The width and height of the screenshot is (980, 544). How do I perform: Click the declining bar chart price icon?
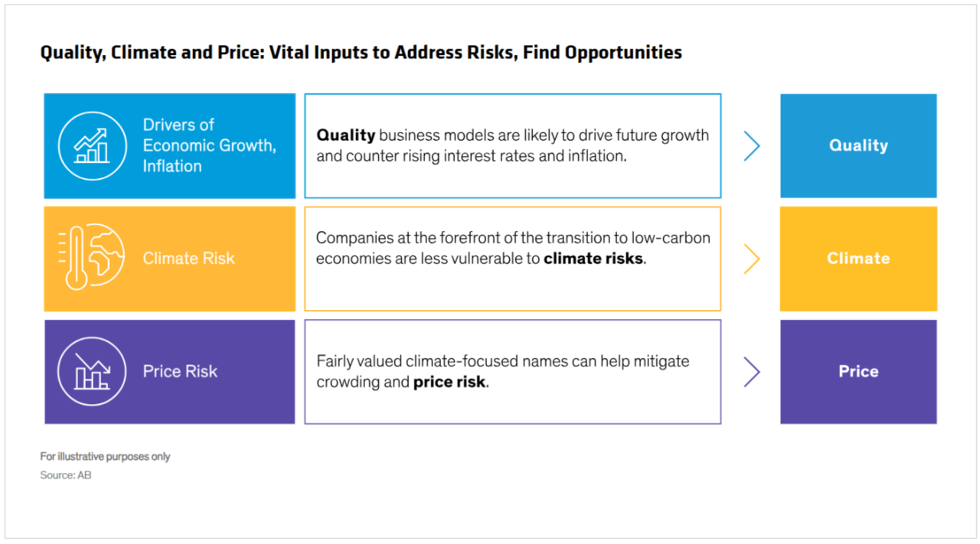93,371
